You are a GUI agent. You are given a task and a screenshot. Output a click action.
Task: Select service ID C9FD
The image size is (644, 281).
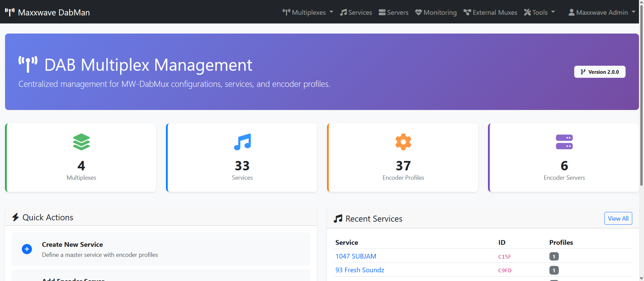pos(505,270)
